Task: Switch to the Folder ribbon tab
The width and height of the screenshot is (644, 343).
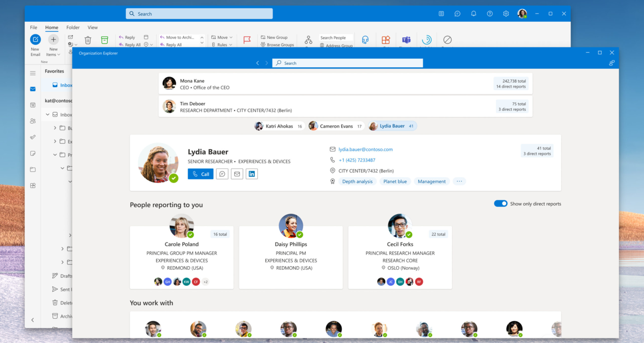Action: click(x=72, y=27)
